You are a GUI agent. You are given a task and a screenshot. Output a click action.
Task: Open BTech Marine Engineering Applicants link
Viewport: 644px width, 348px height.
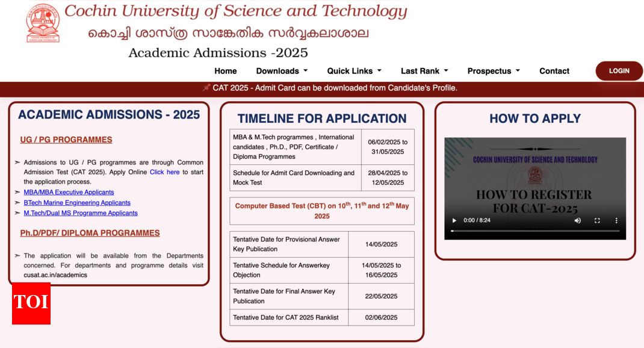[77, 203]
